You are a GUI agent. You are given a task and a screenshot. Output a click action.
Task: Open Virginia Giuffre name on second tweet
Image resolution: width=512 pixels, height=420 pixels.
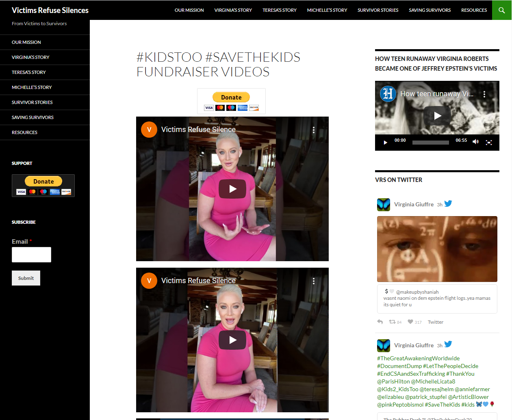tap(414, 345)
